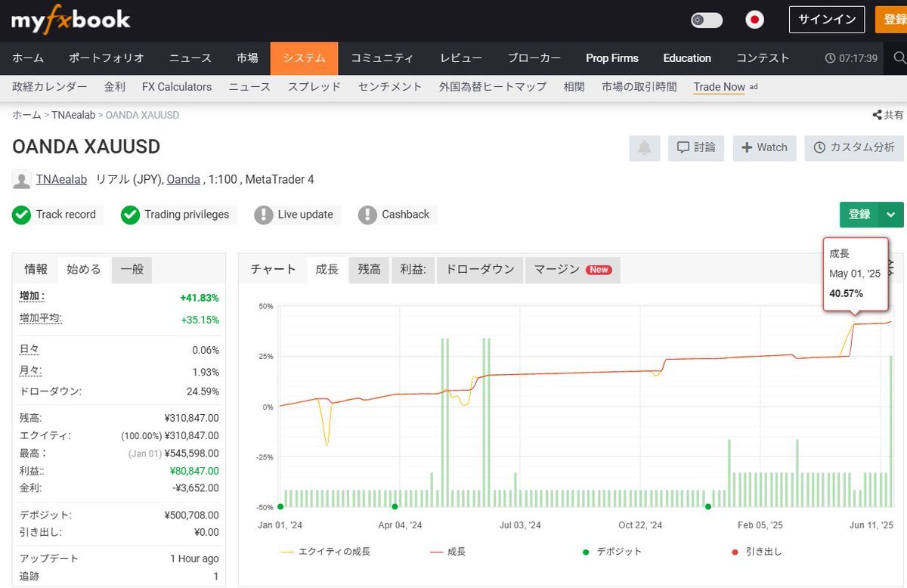Click the Trading privileges green check icon

tap(130, 215)
